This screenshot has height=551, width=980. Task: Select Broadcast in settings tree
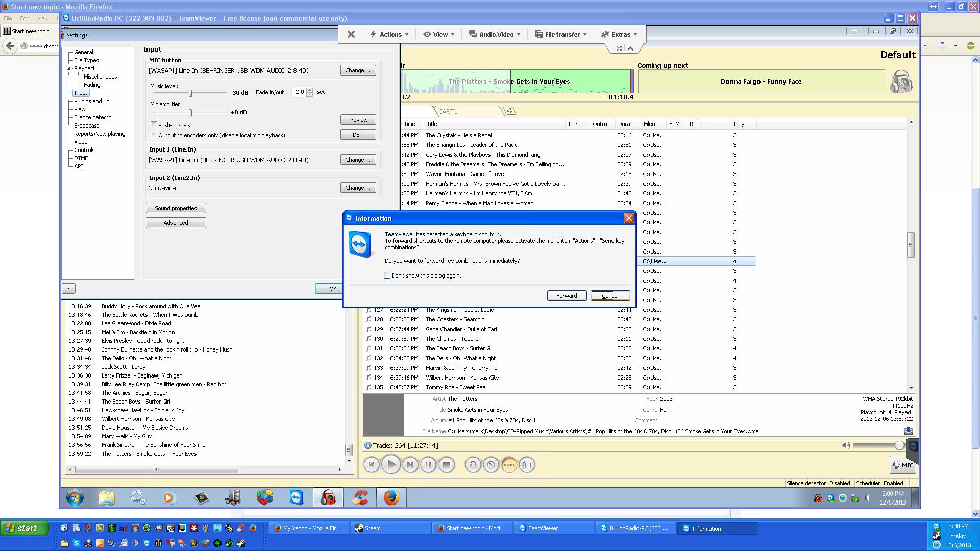tap(86, 126)
